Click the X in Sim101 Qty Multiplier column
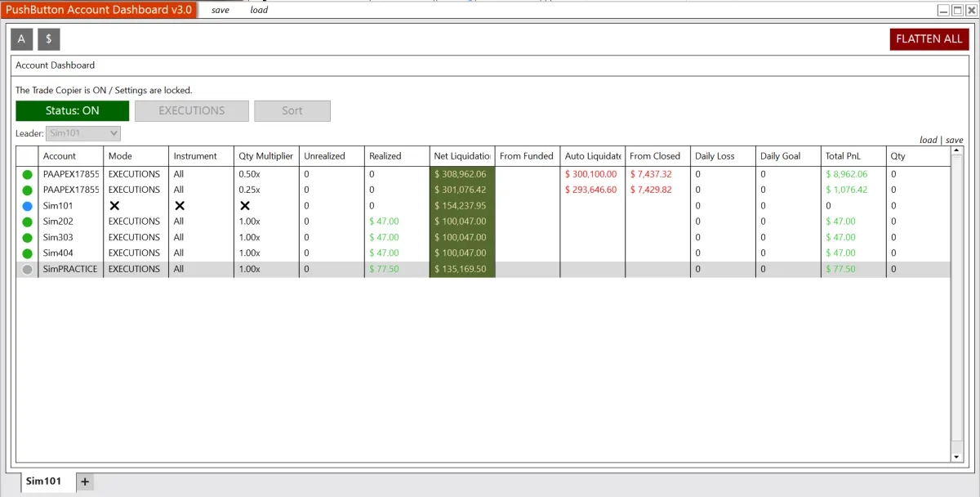 (x=245, y=206)
